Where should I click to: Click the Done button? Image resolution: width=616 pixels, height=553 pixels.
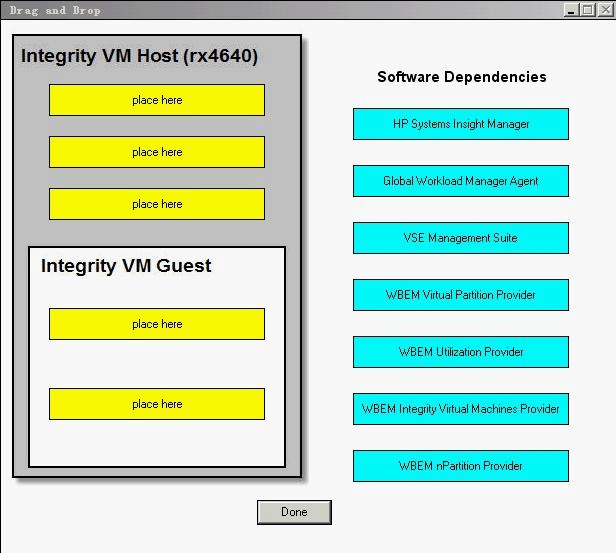[294, 512]
